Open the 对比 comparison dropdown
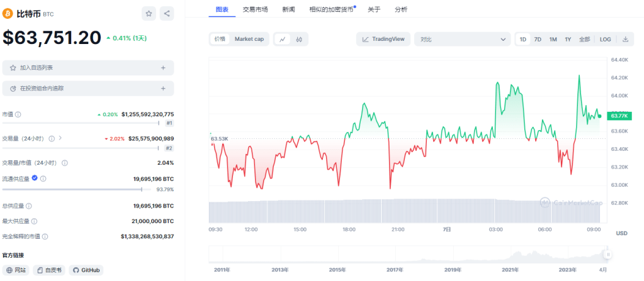 tap(462, 39)
